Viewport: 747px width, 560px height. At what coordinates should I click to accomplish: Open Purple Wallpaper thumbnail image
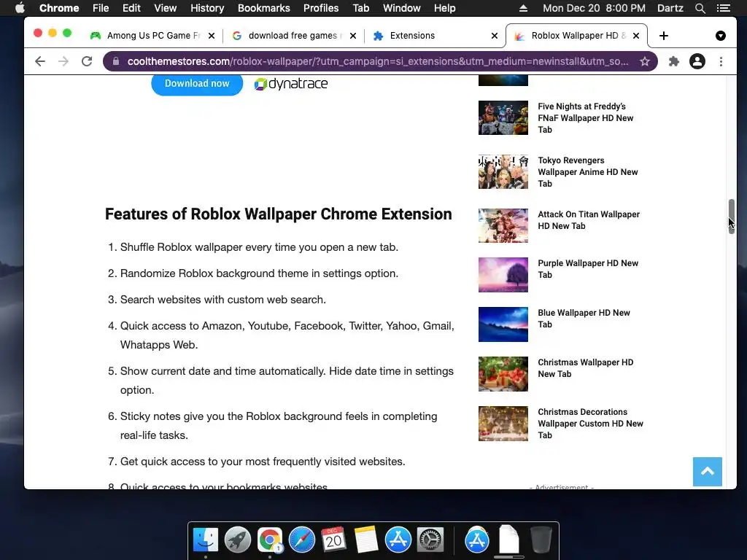(x=503, y=275)
